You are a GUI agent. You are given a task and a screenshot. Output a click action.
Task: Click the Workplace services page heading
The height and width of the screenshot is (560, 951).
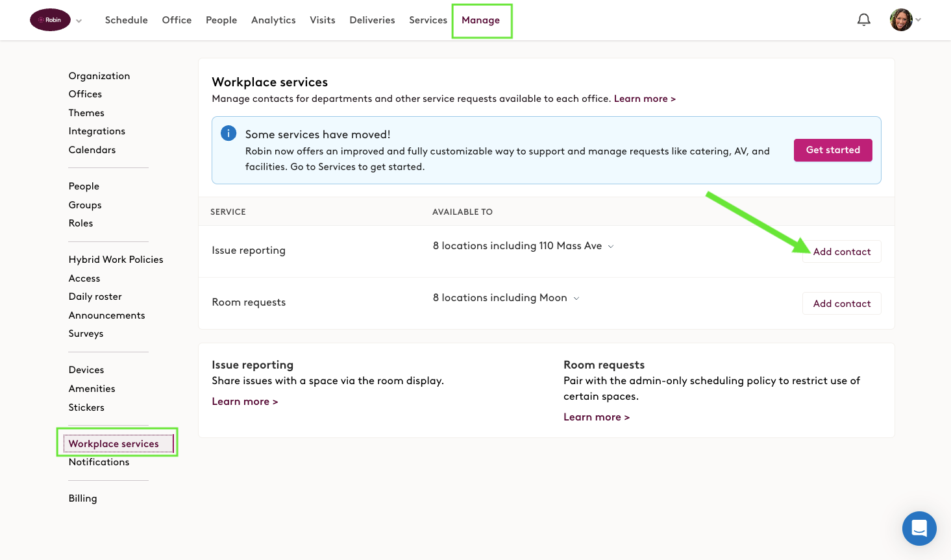click(x=269, y=82)
